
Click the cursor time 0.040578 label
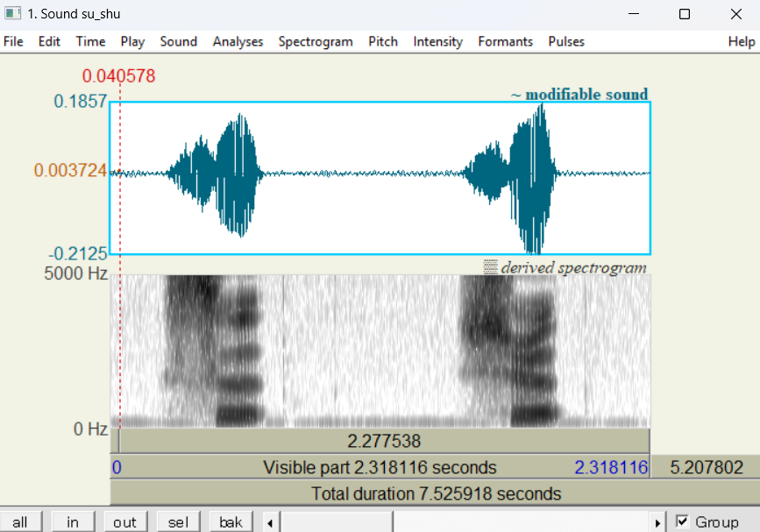click(x=118, y=76)
